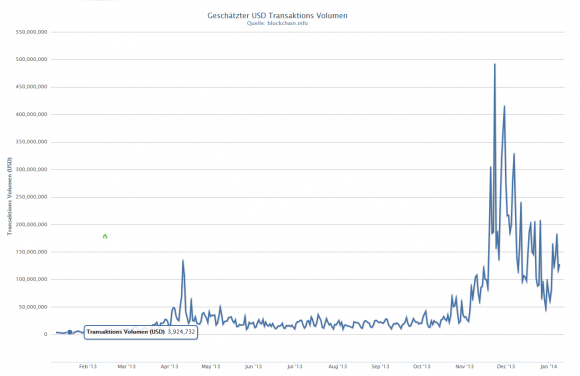
Task: Click the Jul '13 x-axis label
Action: 295,366
